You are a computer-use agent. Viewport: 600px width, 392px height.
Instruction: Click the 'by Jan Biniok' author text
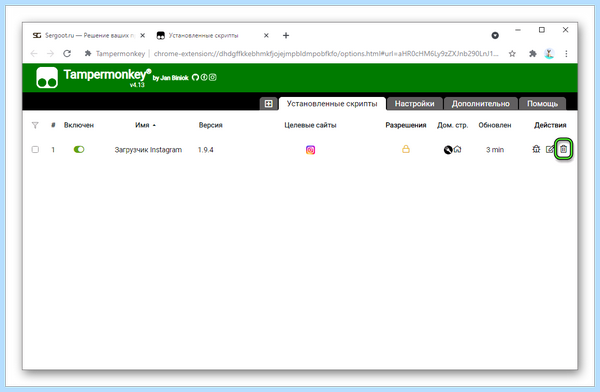tap(170, 78)
